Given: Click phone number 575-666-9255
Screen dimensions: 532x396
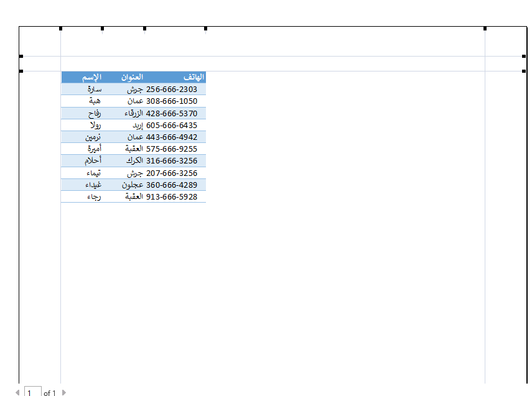Looking at the screenshot, I should pos(172,149).
